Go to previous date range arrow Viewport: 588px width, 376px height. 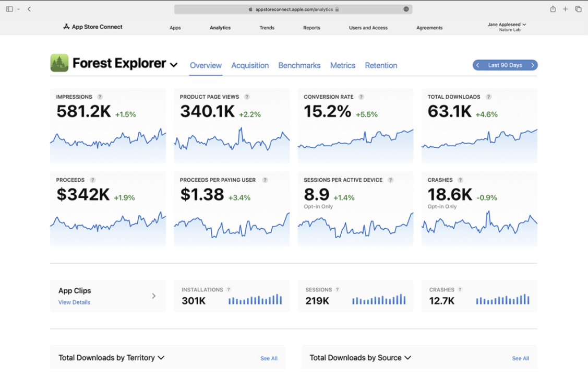(478, 65)
